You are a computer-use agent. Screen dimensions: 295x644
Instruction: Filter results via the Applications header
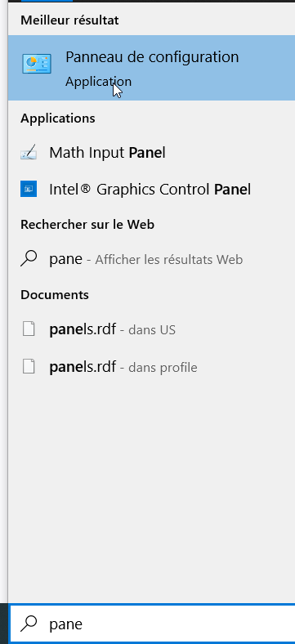(x=57, y=119)
